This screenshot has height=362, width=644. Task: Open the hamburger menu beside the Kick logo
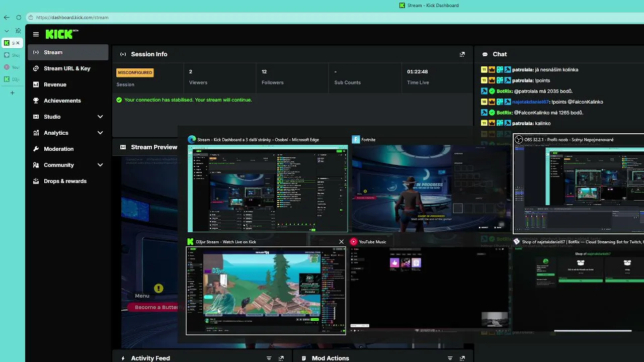tap(36, 34)
